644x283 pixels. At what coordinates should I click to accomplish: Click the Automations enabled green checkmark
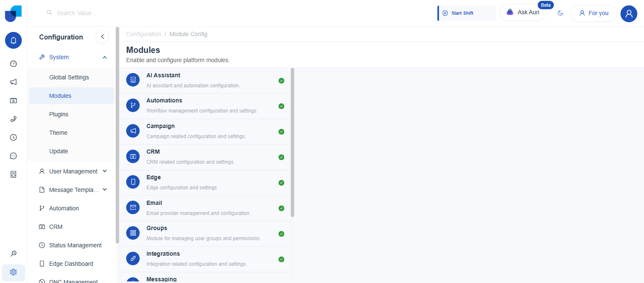pyautogui.click(x=281, y=106)
